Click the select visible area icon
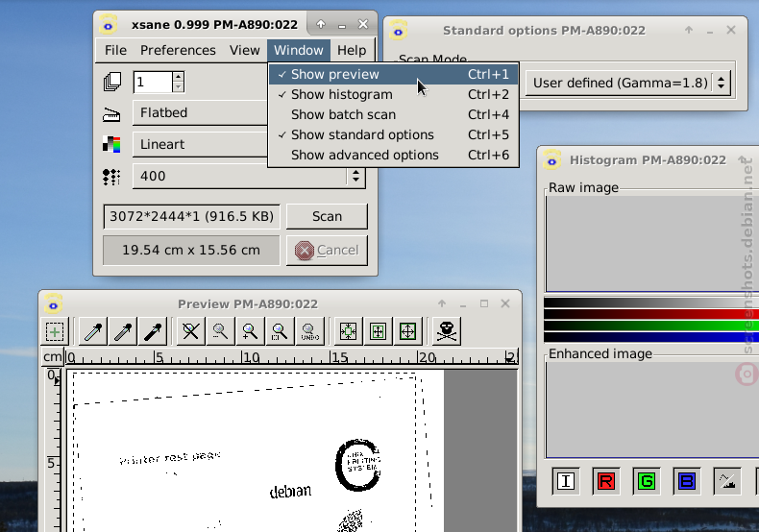759x532 pixels. point(408,331)
